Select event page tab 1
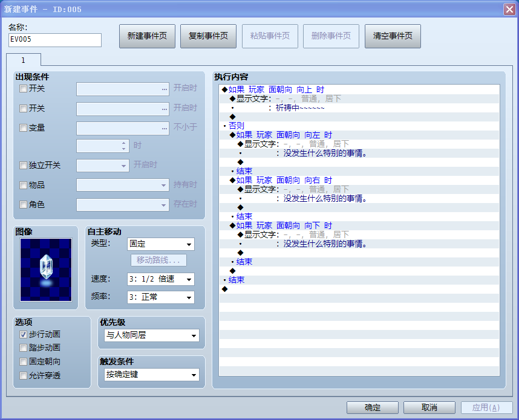Image resolution: width=519 pixels, height=420 pixels. (24, 60)
